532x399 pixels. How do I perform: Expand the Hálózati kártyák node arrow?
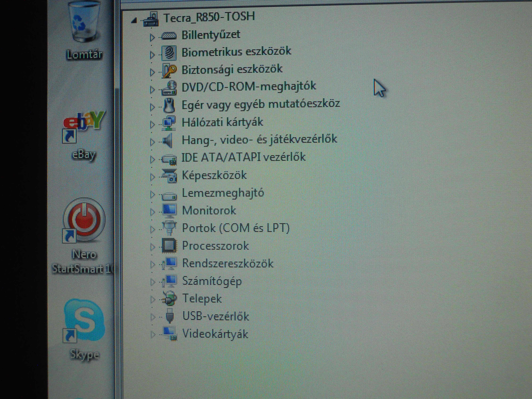pyautogui.click(x=152, y=125)
